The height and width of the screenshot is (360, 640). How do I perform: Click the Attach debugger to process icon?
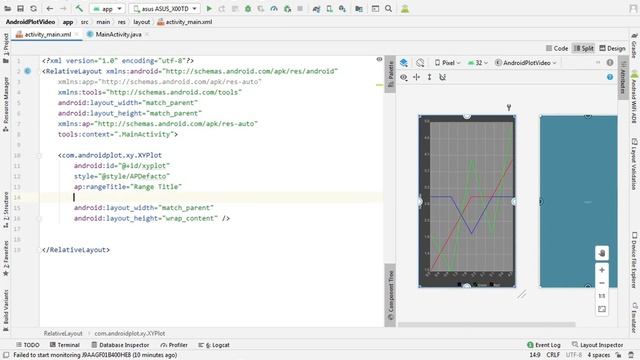coord(287,9)
